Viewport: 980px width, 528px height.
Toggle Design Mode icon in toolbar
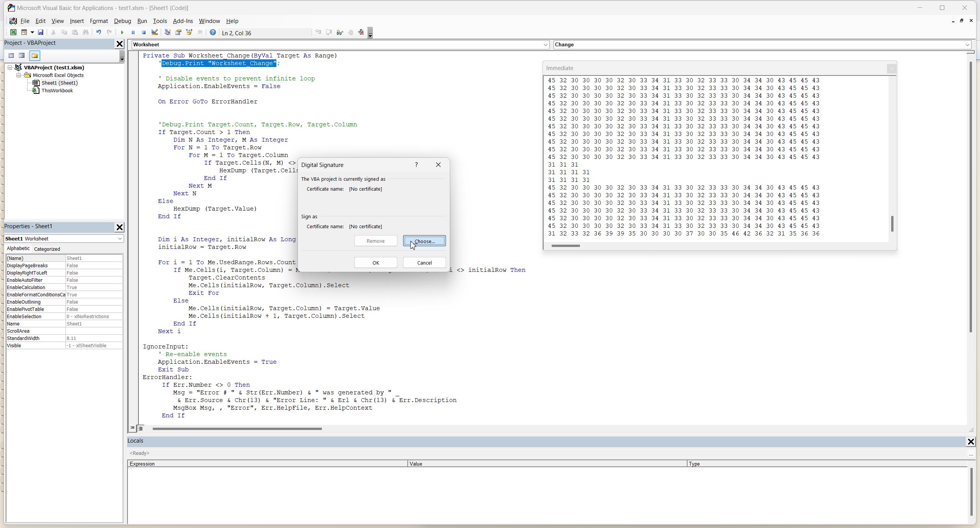point(155,33)
